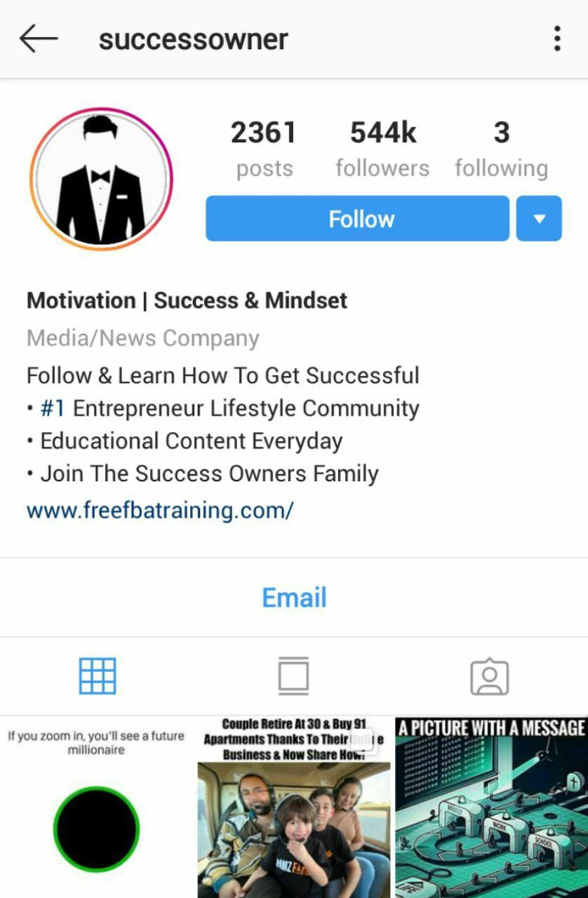This screenshot has width=588, height=898.
Task: Switch to the grid view tab
Action: click(x=98, y=676)
